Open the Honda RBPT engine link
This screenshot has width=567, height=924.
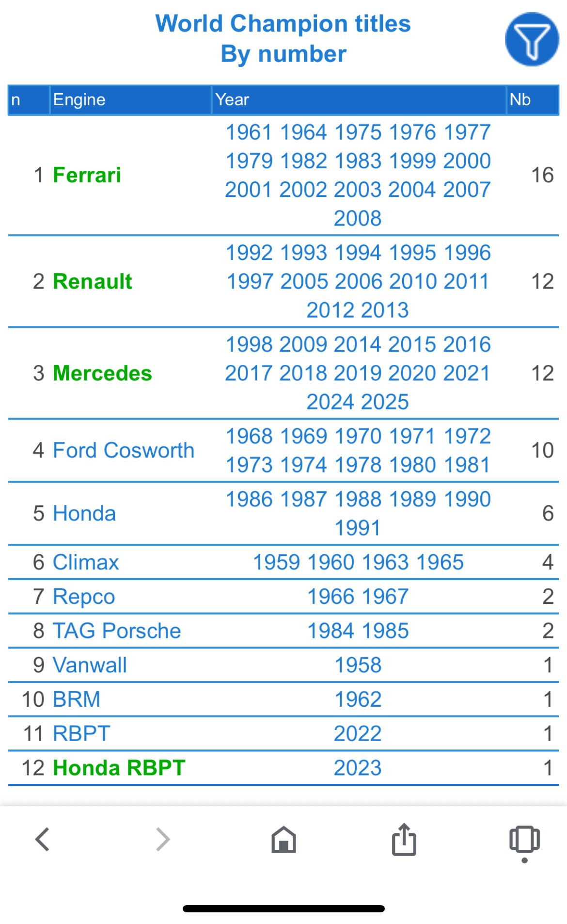[x=119, y=768]
